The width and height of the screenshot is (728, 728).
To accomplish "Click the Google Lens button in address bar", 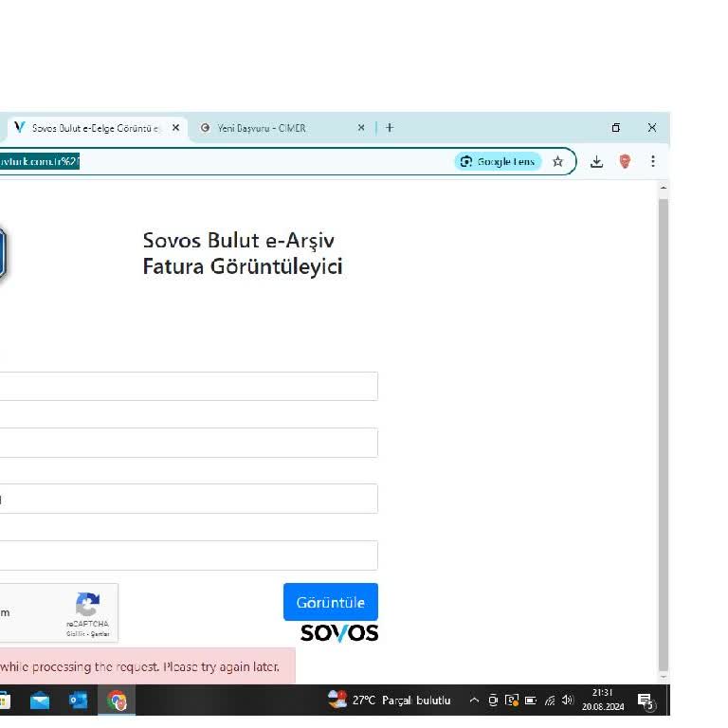I will tap(498, 161).
